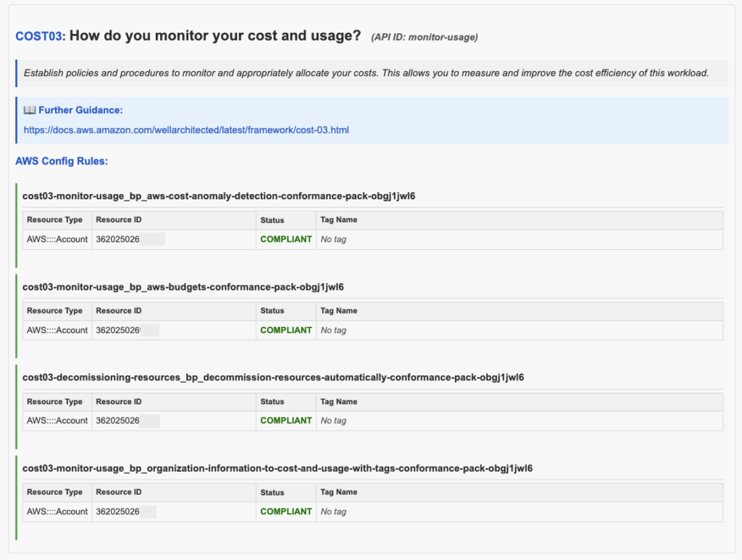This screenshot has width=742, height=560.
Task: Click the AWS Config Rules heading
Action: pyautogui.click(x=62, y=162)
